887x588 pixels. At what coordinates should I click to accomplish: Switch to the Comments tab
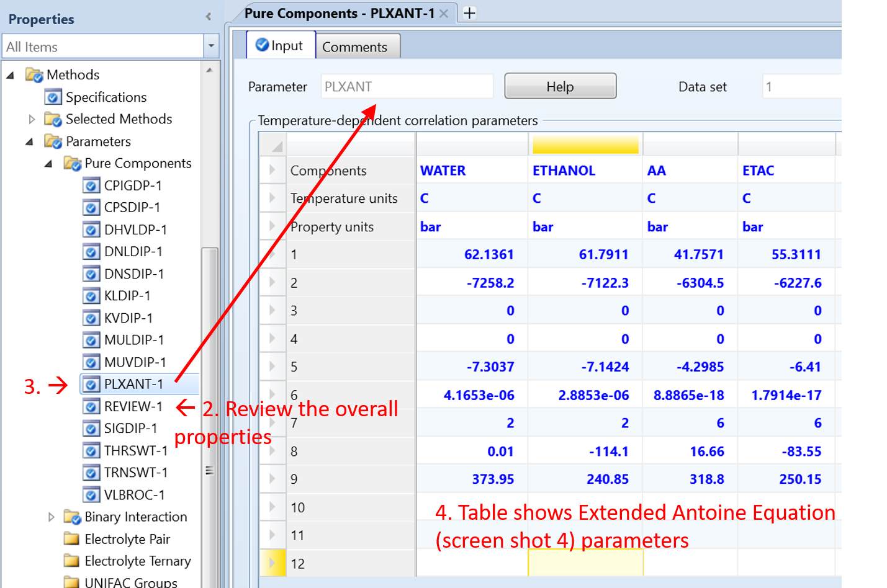358,47
